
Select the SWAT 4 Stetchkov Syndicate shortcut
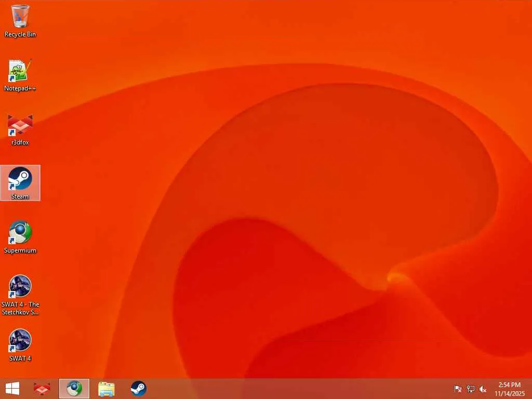[x=20, y=295]
